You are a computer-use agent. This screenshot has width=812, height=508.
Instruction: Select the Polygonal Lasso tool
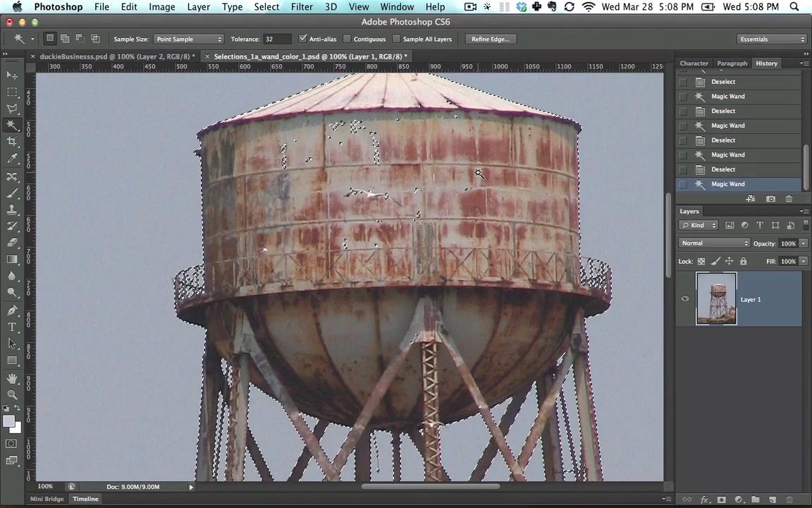tap(12, 109)
